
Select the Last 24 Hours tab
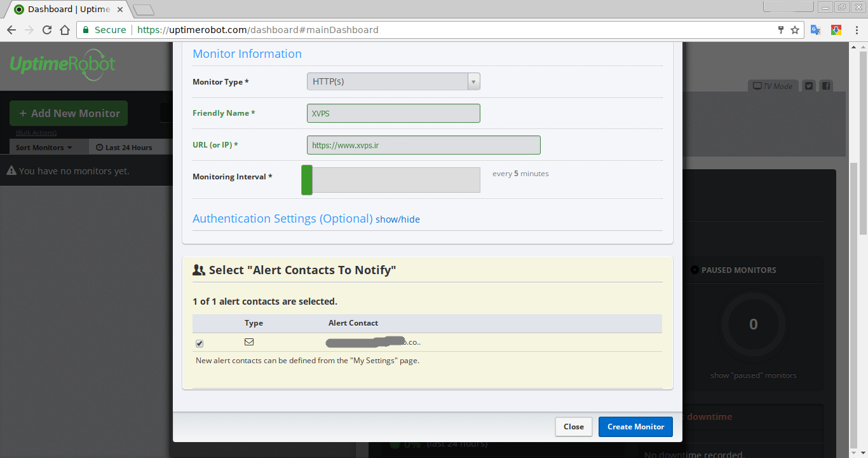point(124,148)
